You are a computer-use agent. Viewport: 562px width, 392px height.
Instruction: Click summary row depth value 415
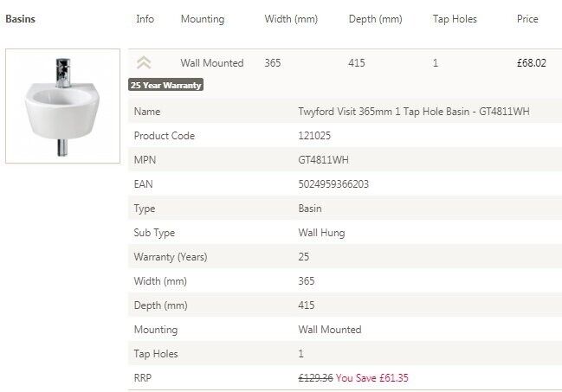[x=357, y=63]
